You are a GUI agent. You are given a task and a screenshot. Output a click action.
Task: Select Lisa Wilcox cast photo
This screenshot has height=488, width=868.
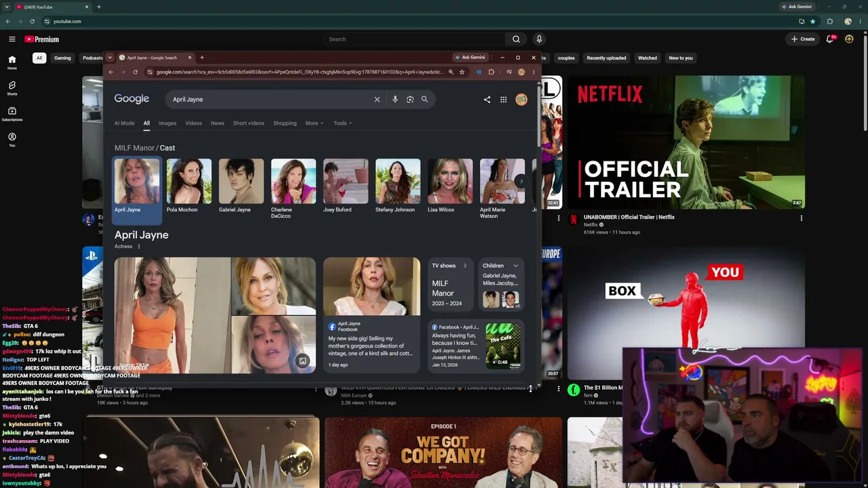pos(450,181)
